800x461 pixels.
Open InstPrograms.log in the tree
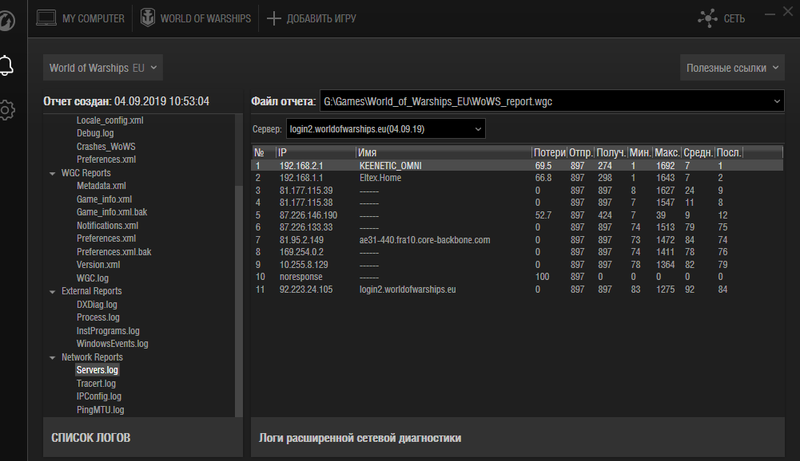108,330
